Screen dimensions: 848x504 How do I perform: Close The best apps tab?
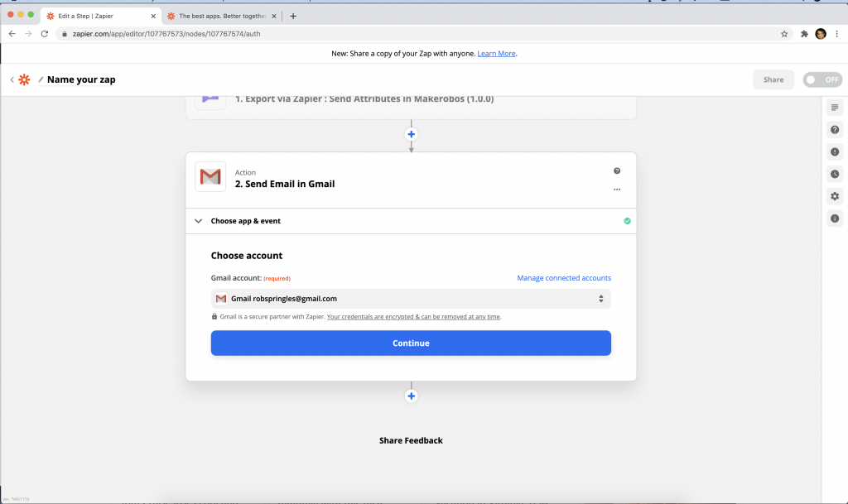[x=273, y=17]
